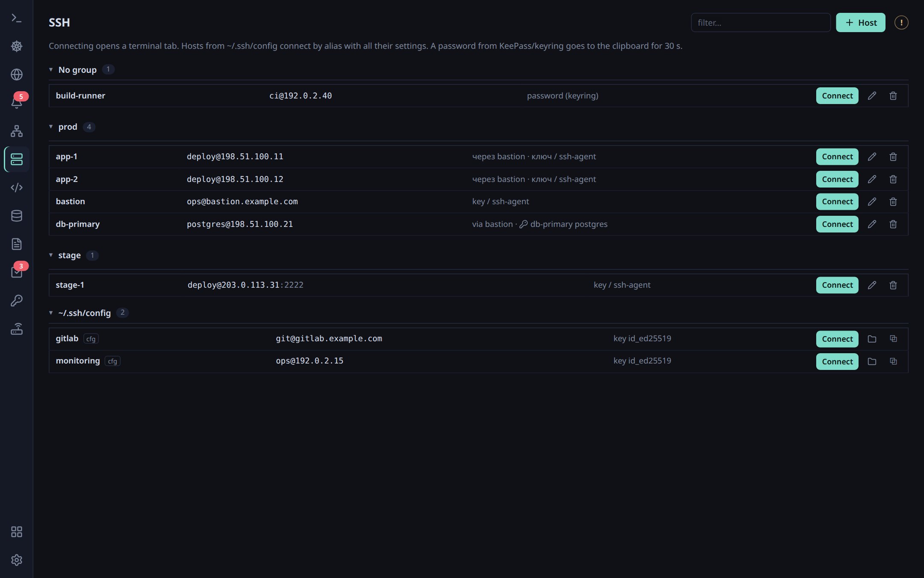Add a new host with + Host
Screen dimensions: 924x578
pos(861,23)
